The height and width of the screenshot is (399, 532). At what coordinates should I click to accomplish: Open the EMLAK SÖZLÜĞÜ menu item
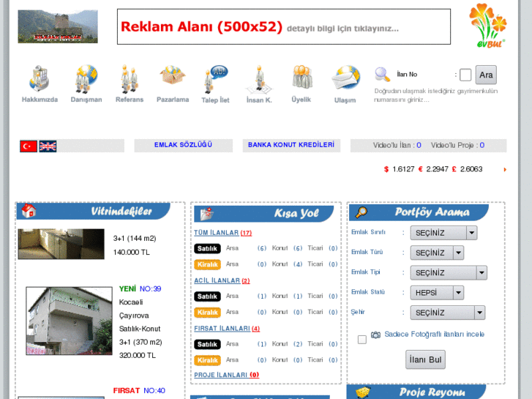point(183,145)
